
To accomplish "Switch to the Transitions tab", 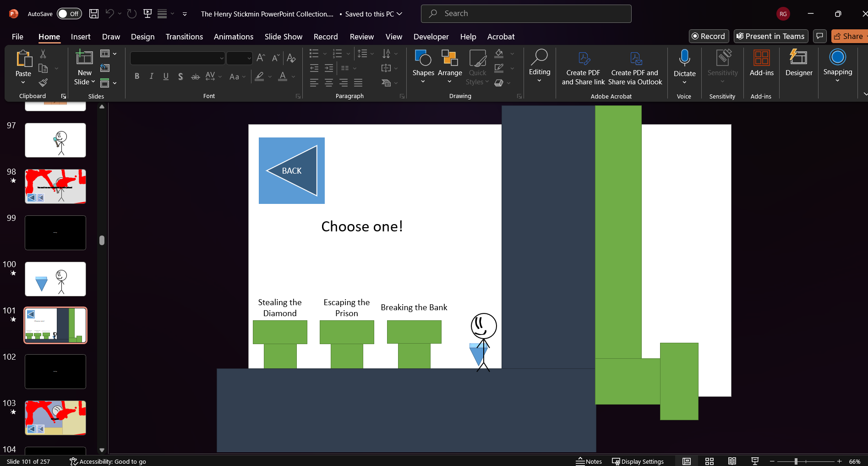I will tap(184, 37).
